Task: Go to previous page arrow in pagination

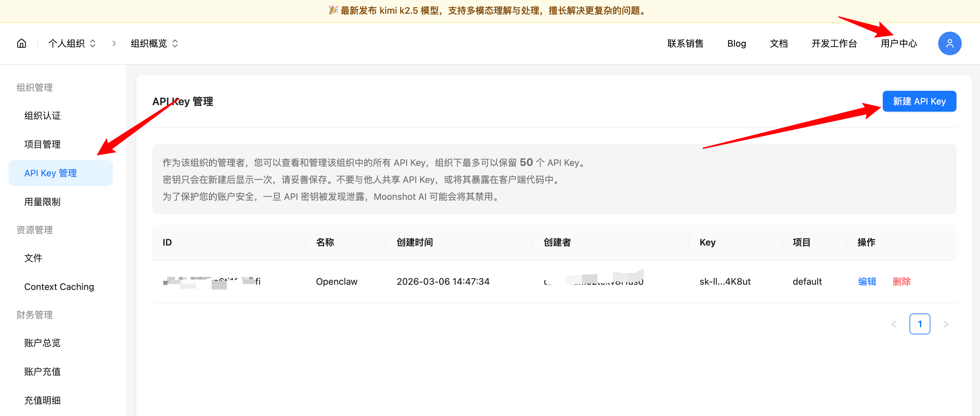Action: [893, 324]
